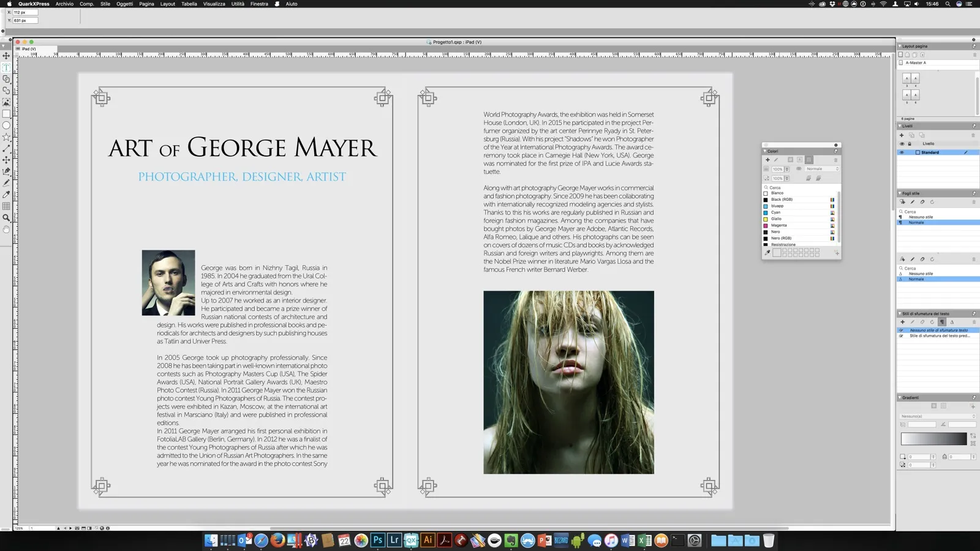Toggle the eye column header in Livelli
Screen dimensions: 980x551
click(902, 144)
